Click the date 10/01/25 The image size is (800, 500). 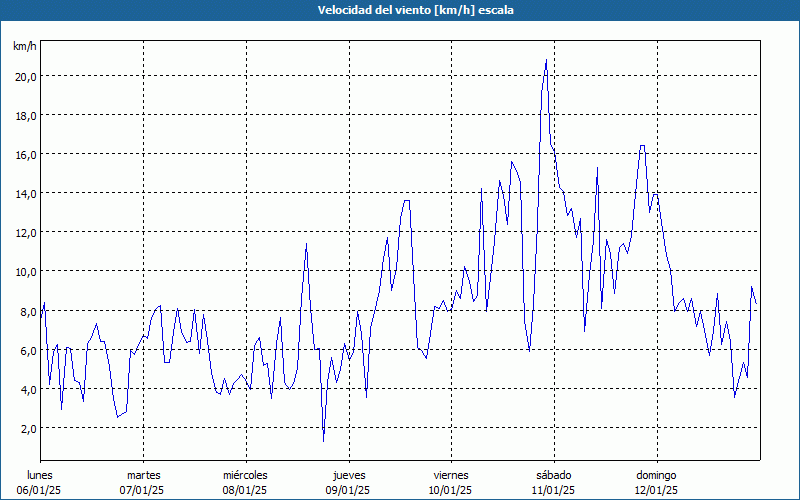coord(450,490)
